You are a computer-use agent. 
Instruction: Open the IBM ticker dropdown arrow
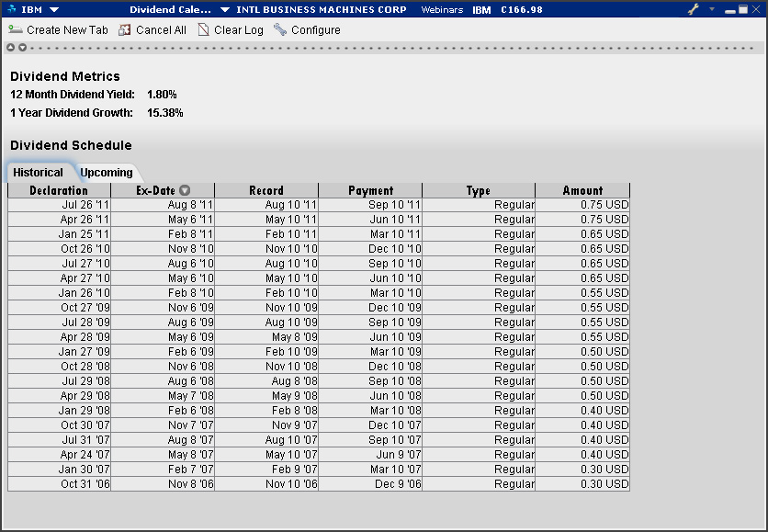coord(54,10)
